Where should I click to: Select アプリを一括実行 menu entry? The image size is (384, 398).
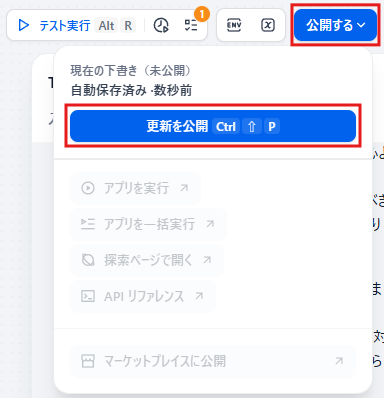coord(148,224)
